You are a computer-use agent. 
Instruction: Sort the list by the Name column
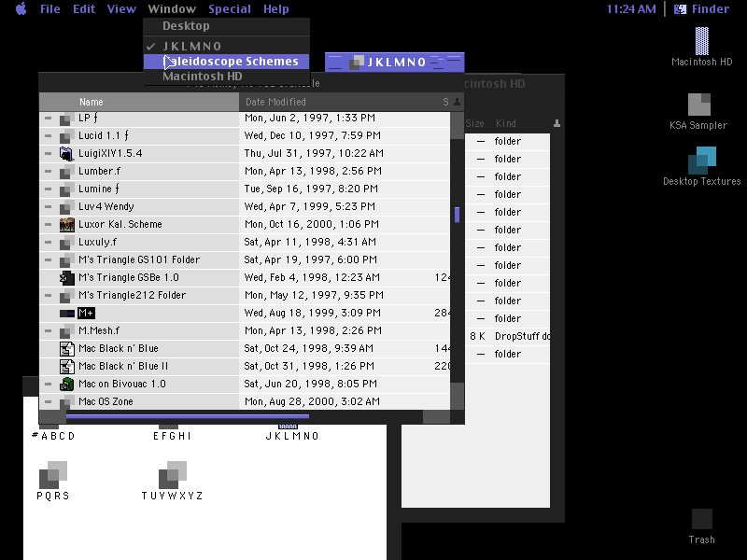point(139,102)
